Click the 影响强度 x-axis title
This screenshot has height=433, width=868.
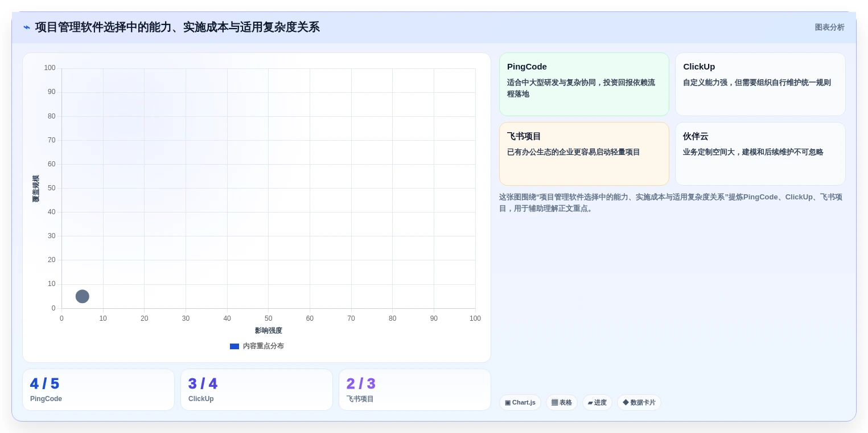269,330
